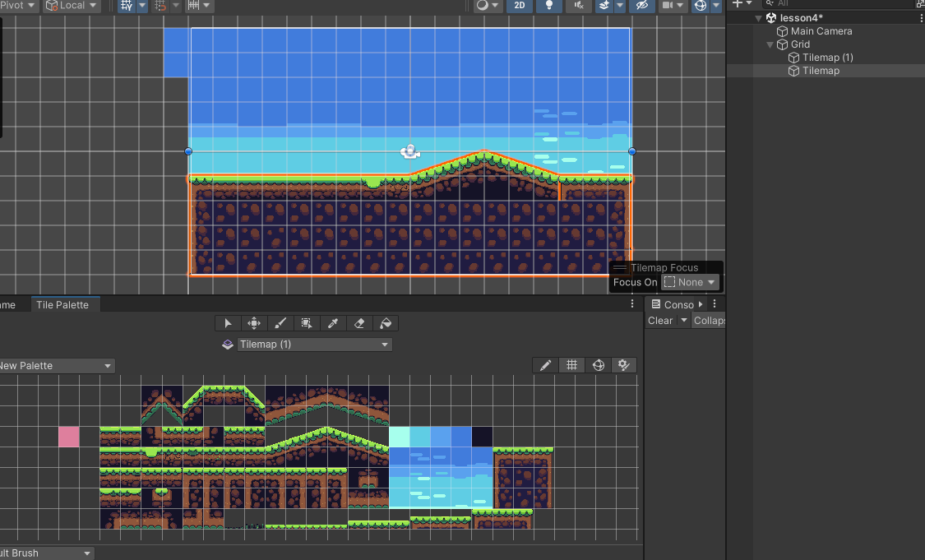Viewport: 925px width, 560px height.
Task: Click the Clear button in the Console
Action: click(661, 320)
